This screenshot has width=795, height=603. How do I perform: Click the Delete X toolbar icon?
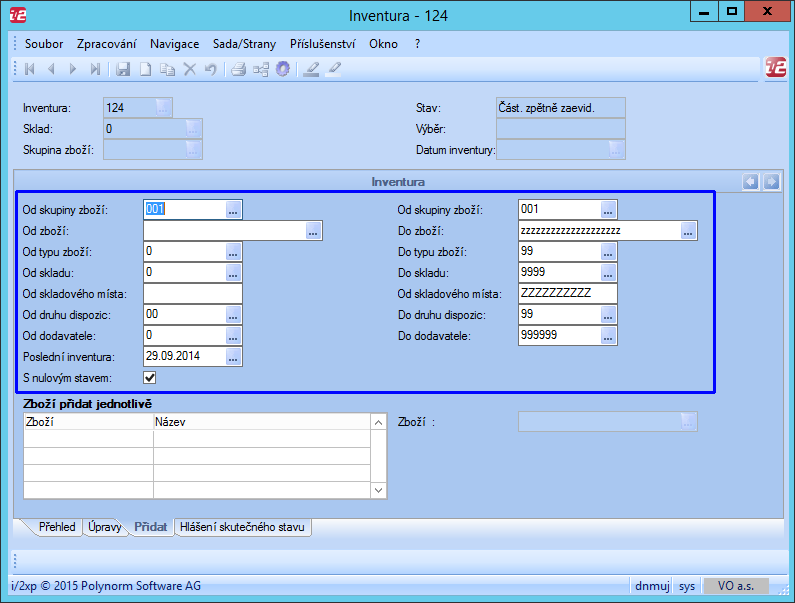click(190, 69)
